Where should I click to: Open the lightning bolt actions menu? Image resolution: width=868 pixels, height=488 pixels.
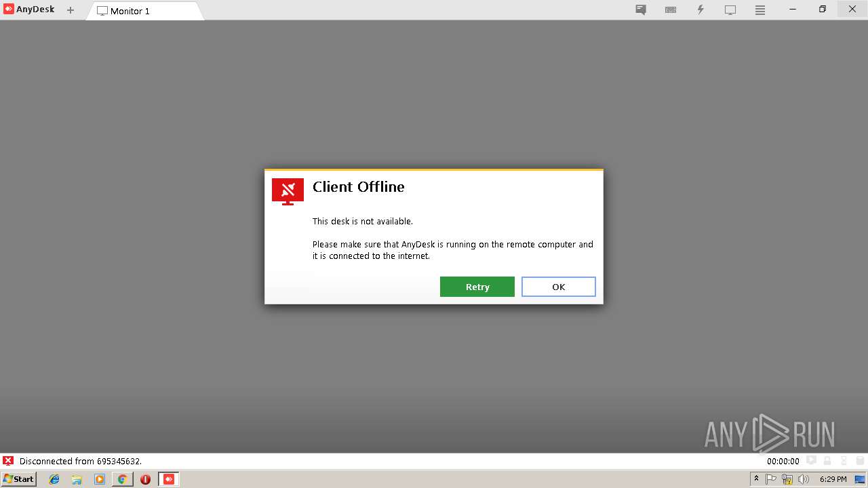tap(701, 10)
